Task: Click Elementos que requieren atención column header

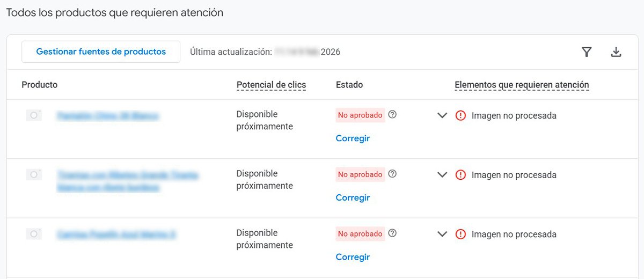Action: click(x=522, y=85)
